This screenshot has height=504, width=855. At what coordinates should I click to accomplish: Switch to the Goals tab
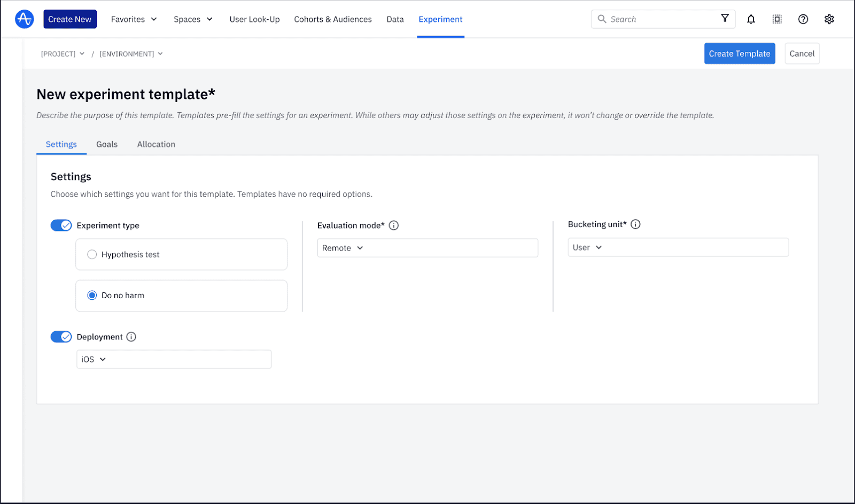point(107,144)
